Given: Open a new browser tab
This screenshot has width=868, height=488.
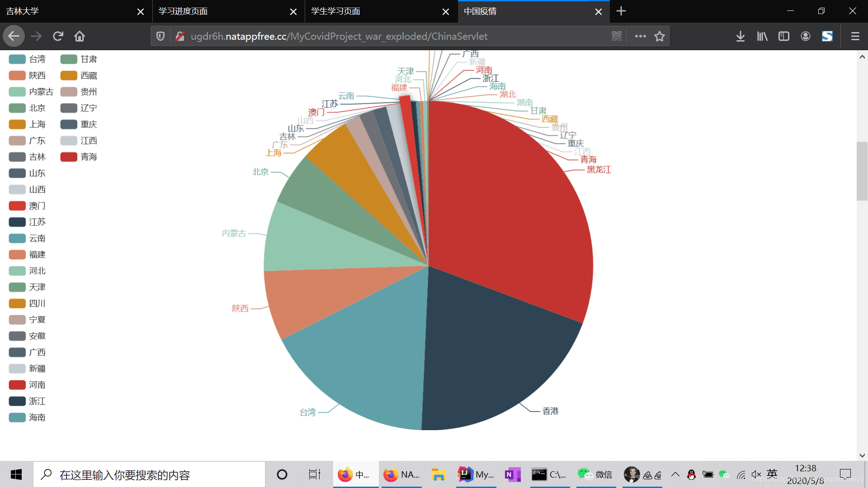Looking at the screenshot, I should click(621, 11).
